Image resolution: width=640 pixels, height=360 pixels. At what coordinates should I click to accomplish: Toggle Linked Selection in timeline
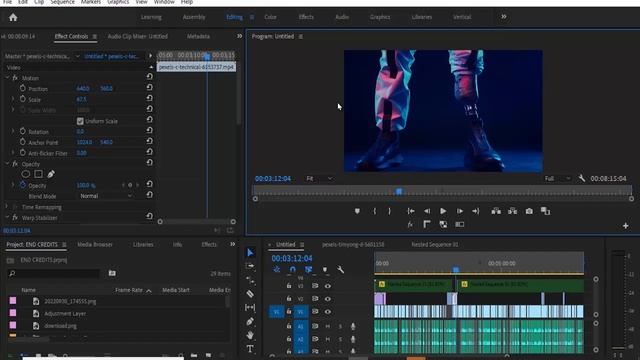coord(309,270)
